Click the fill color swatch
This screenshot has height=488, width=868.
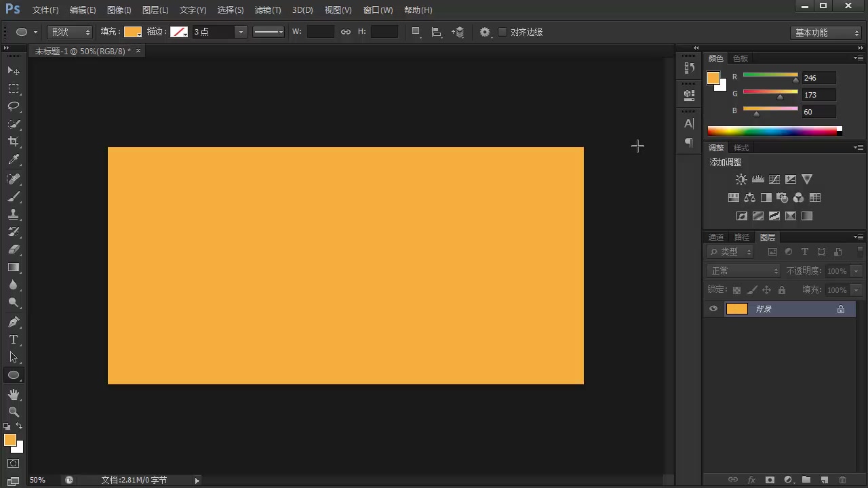coord(133,32)
